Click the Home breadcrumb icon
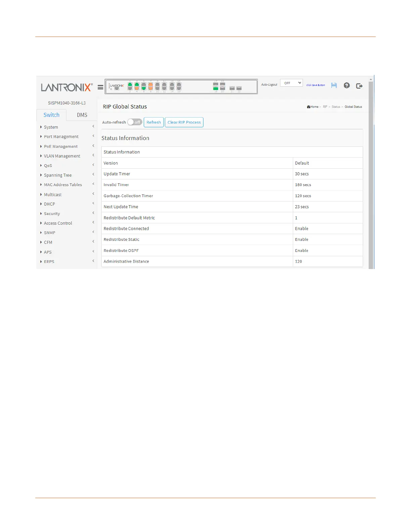The width and height of the screenshot is (411, 532). 308,107
